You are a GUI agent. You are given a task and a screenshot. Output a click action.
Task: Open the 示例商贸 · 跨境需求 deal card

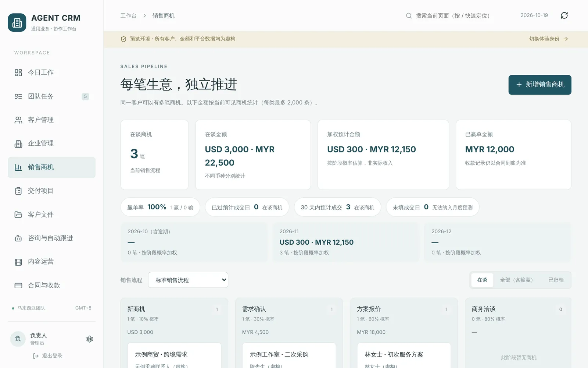click(174, 355)
